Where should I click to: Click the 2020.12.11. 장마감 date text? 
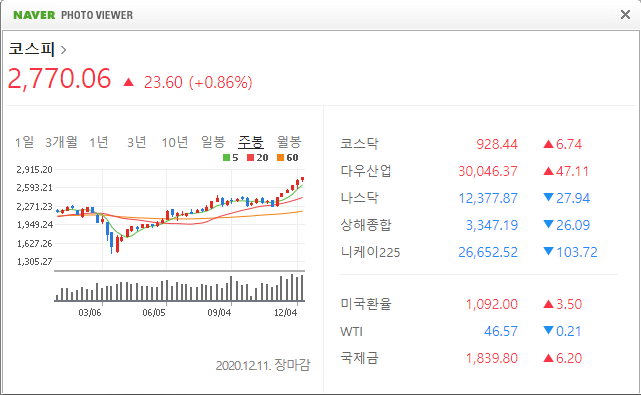tap(263, 365)
